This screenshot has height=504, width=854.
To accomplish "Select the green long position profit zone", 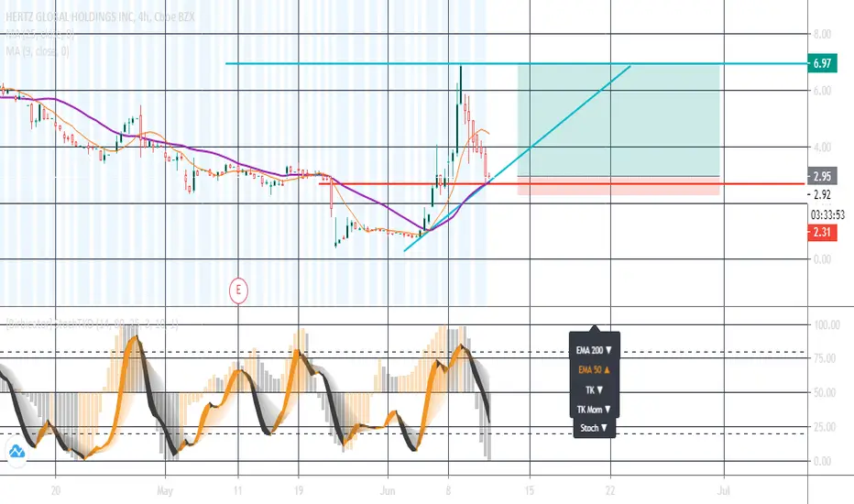I will click(x=619, y=120).
